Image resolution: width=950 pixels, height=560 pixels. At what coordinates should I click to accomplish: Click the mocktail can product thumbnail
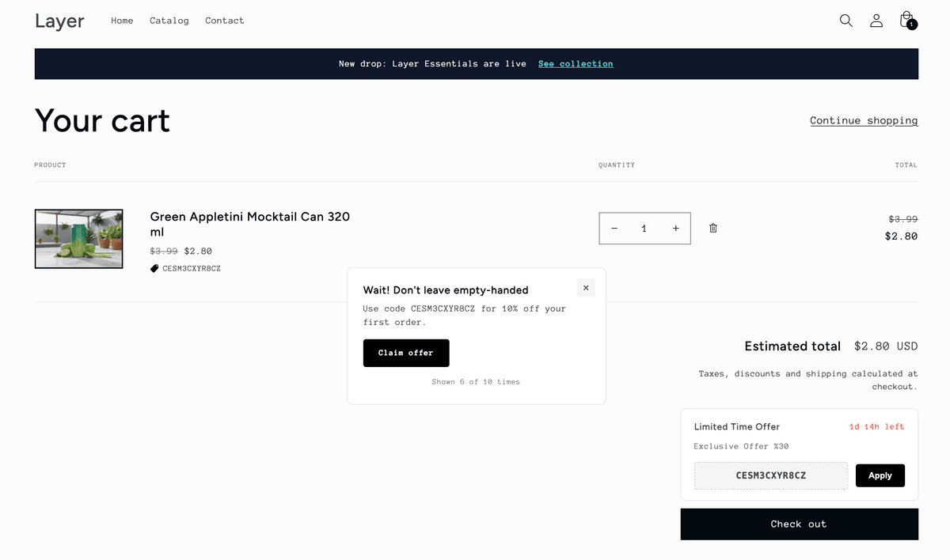point(78,239)
